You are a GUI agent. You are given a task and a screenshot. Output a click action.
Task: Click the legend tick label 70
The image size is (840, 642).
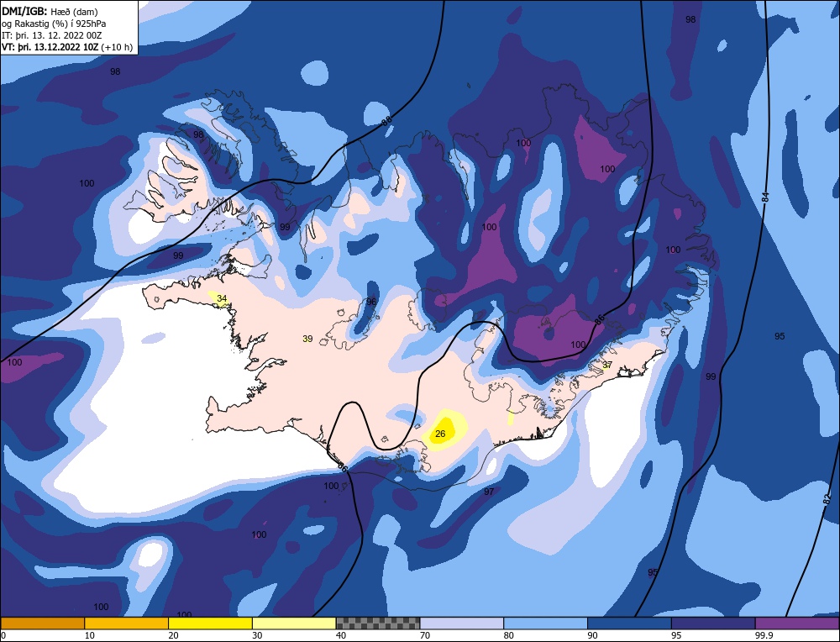click(x=425, y=635)
